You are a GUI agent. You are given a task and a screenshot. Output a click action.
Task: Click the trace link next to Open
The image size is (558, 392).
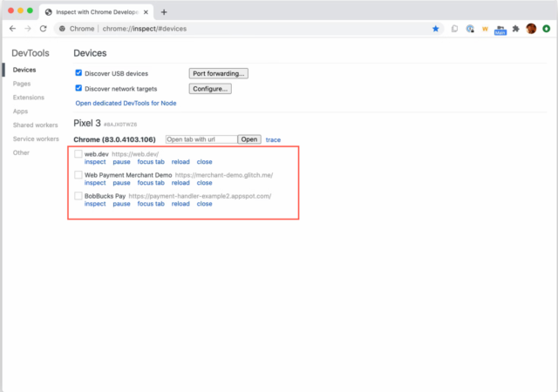point(273,139)
